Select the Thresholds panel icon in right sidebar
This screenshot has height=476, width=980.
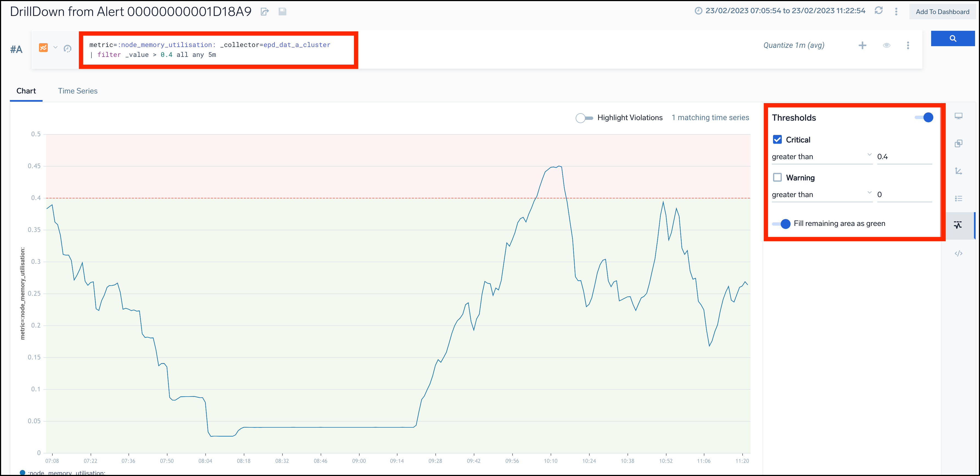click(958, 225)
